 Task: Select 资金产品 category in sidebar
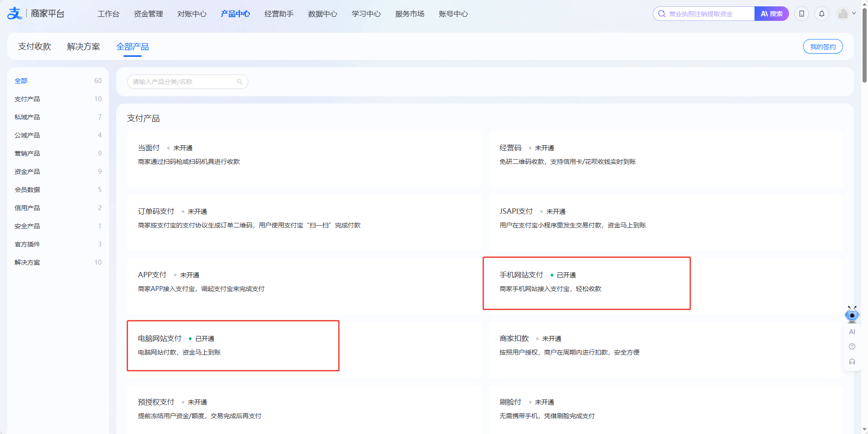coord(58,172)
